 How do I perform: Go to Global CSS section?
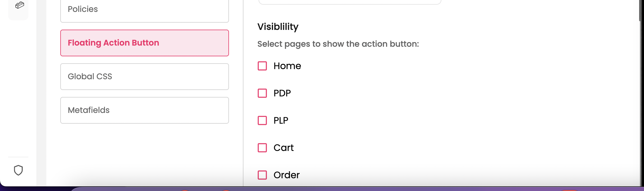click(144, 77)
